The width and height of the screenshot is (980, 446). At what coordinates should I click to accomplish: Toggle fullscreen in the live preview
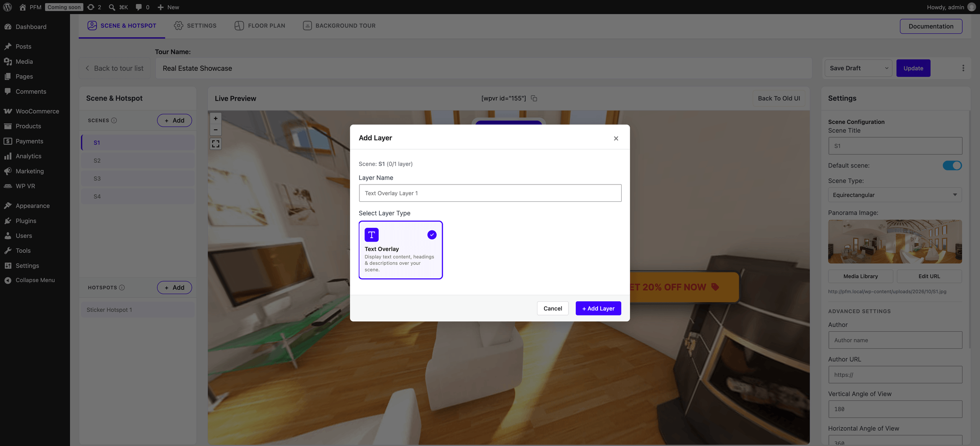click(x=216, y=144)
